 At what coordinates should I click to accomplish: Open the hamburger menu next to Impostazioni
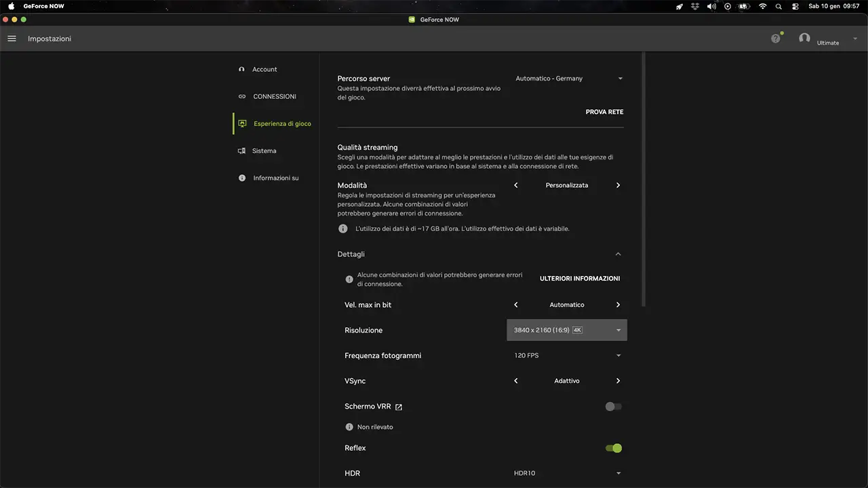point(11,39)
